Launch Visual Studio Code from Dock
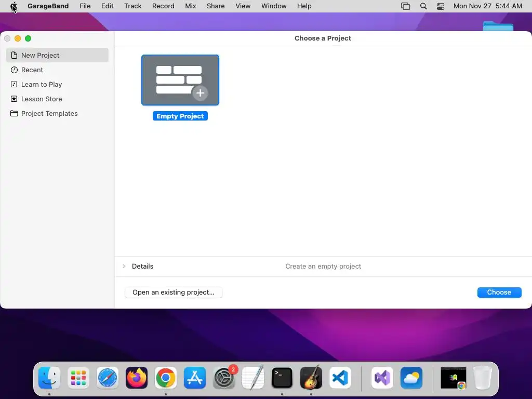 (x=340, y=378)
